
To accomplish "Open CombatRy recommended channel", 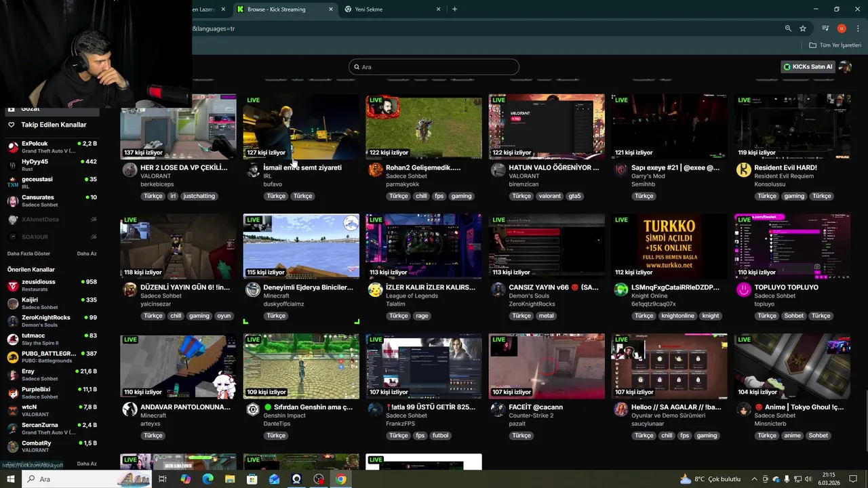I will tap(52, 446).
